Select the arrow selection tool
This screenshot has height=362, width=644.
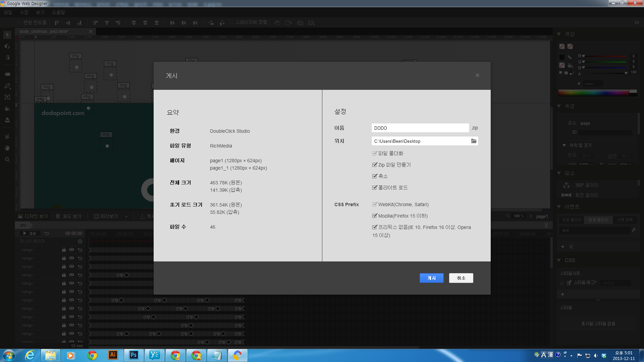point(7,35)
